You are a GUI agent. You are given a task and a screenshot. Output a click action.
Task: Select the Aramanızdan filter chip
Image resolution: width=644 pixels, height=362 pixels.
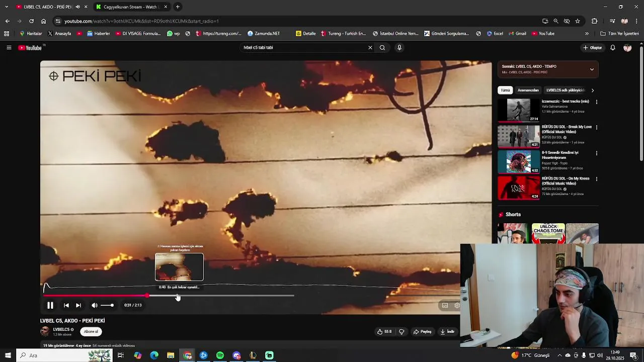528,90
